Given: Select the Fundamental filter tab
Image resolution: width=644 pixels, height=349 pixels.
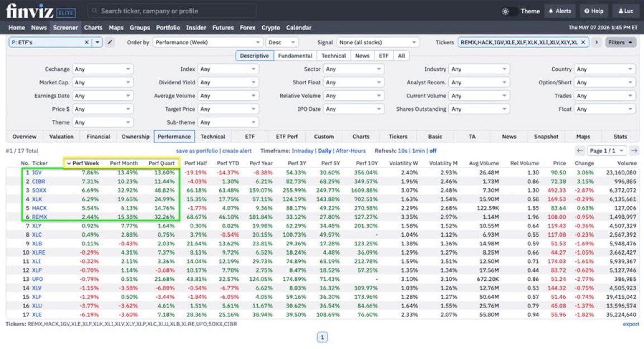Looking at the screenshot, I should 295,56.
